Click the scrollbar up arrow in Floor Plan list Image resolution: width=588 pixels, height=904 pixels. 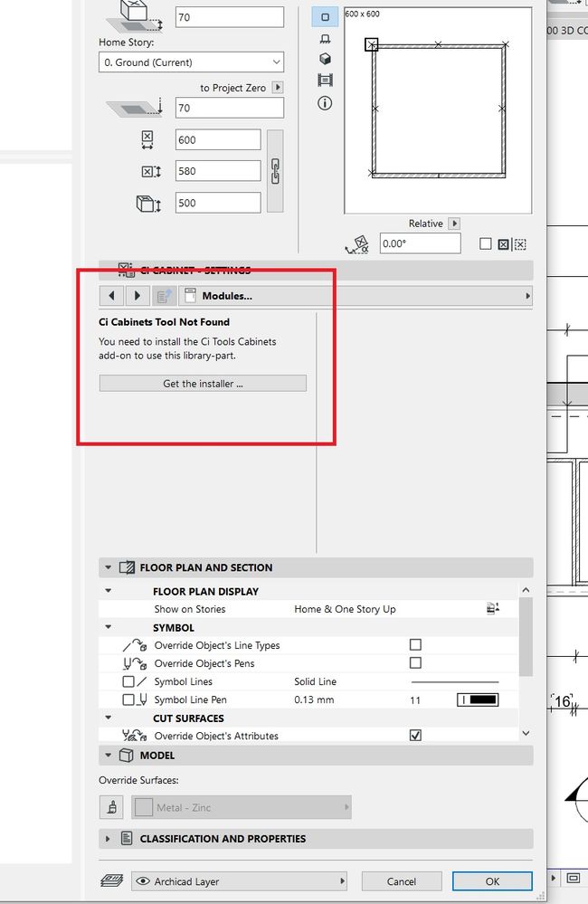coord(526,590)
